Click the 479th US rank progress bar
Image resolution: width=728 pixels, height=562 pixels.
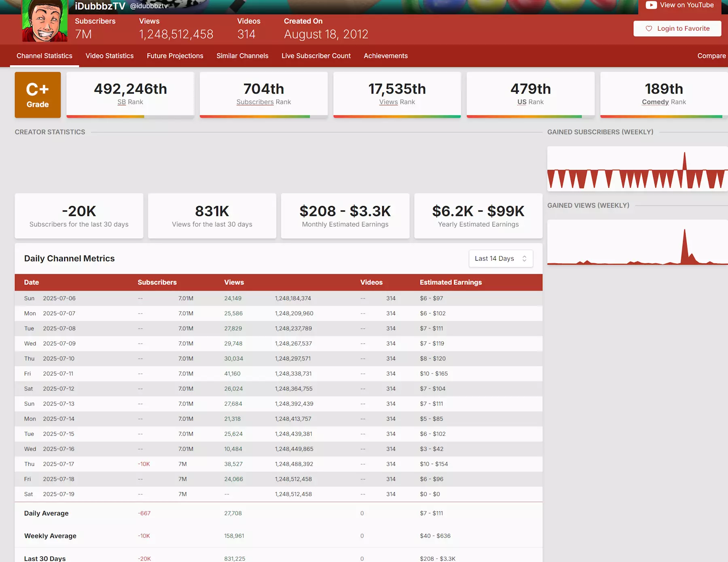tap(530, 117)
